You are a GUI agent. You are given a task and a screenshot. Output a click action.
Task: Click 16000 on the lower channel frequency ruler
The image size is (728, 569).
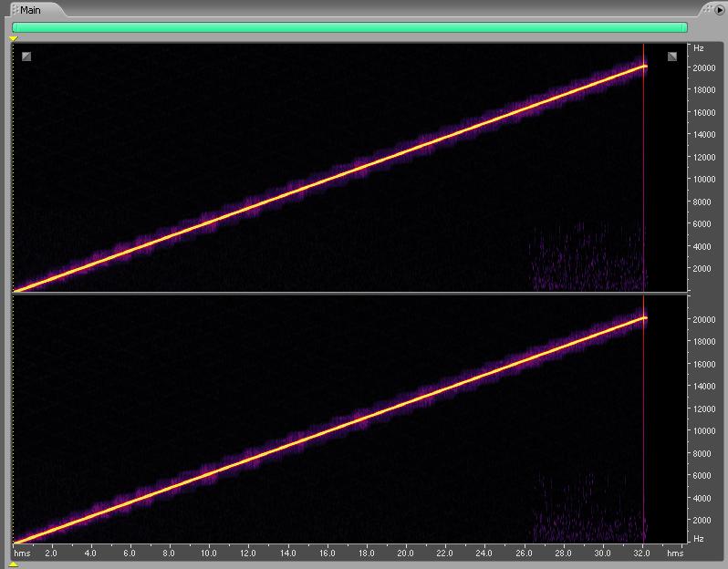click(704, 364)
